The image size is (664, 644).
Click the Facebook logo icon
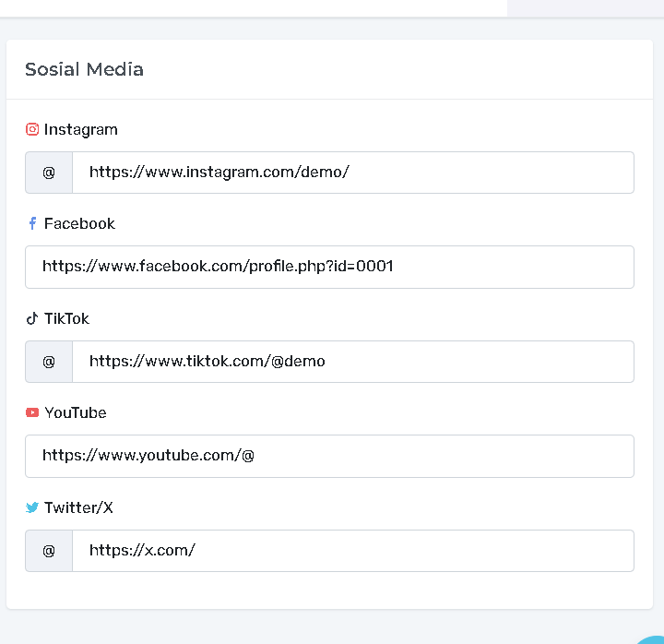click(32, 224)
